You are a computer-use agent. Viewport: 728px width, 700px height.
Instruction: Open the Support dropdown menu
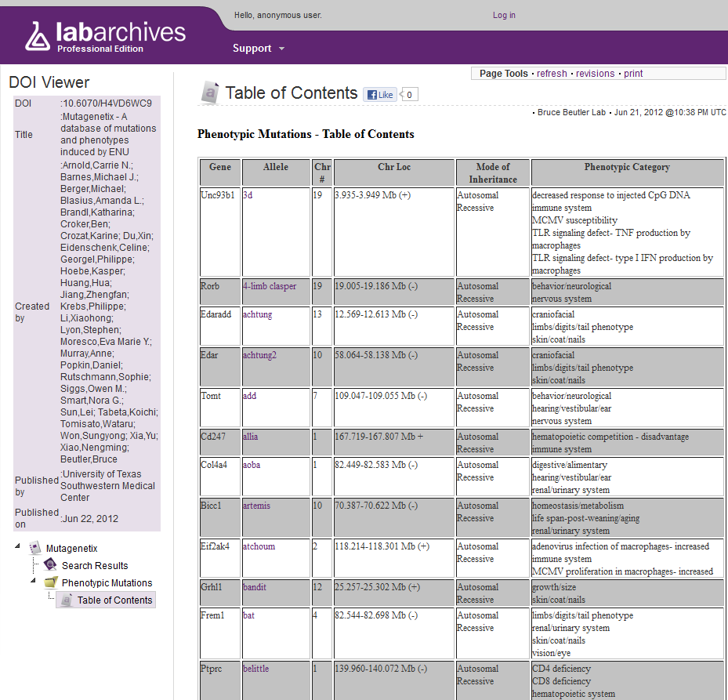pyautogui.click(x=259, y=49)
